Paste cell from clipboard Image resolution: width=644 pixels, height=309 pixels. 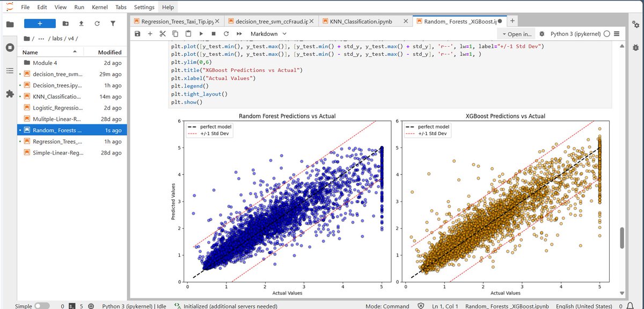[188, 34]
